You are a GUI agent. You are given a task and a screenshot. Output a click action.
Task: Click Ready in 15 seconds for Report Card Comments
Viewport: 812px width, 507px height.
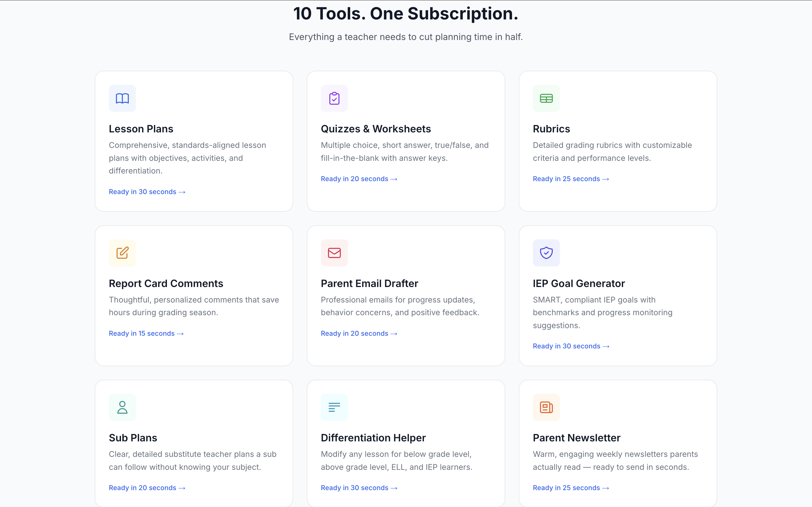pyautogui.click(x=146, y=333)
